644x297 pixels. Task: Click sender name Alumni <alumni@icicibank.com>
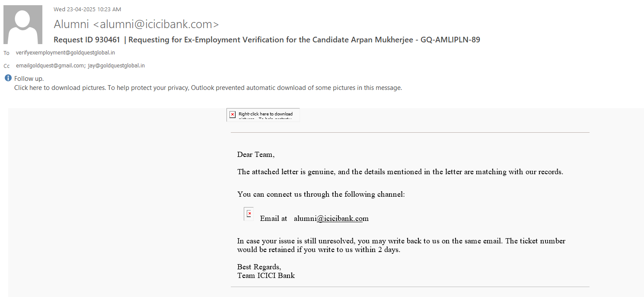(x=136, y=24)
